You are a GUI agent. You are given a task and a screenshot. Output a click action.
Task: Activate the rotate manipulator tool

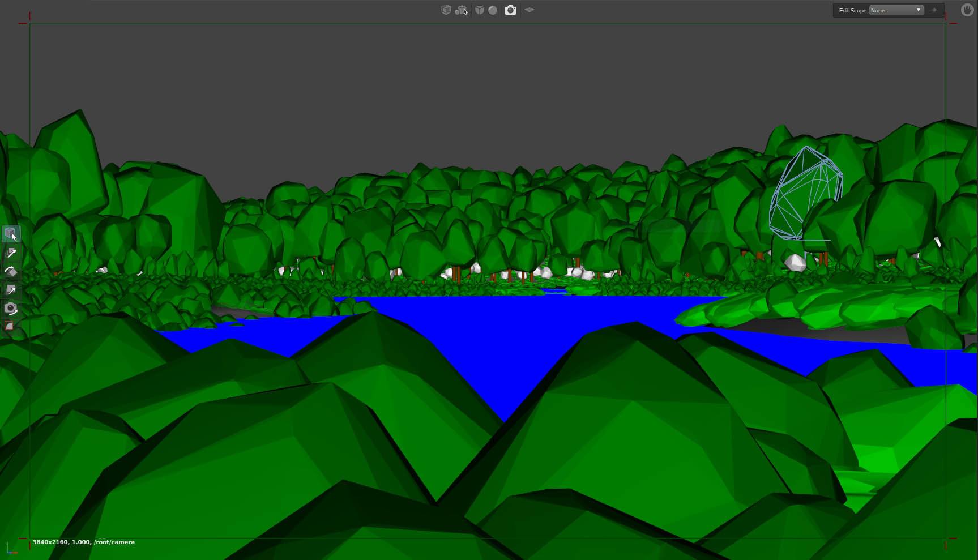click(10, 272)
